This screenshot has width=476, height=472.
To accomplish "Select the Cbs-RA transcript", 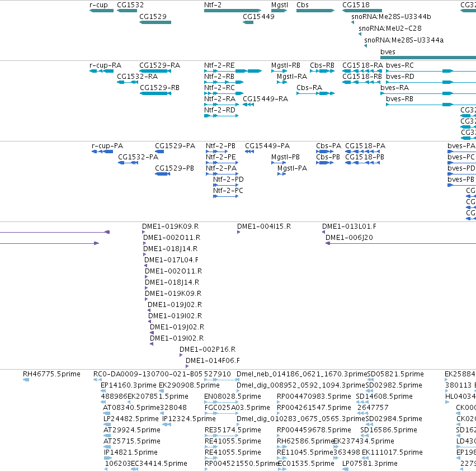I will (315, 93).
